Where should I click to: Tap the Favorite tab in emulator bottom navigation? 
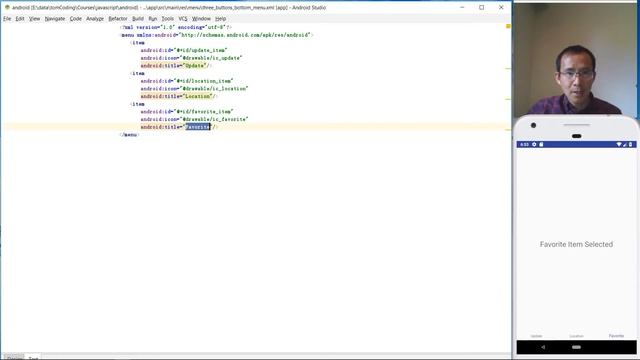tap(616, 336)
